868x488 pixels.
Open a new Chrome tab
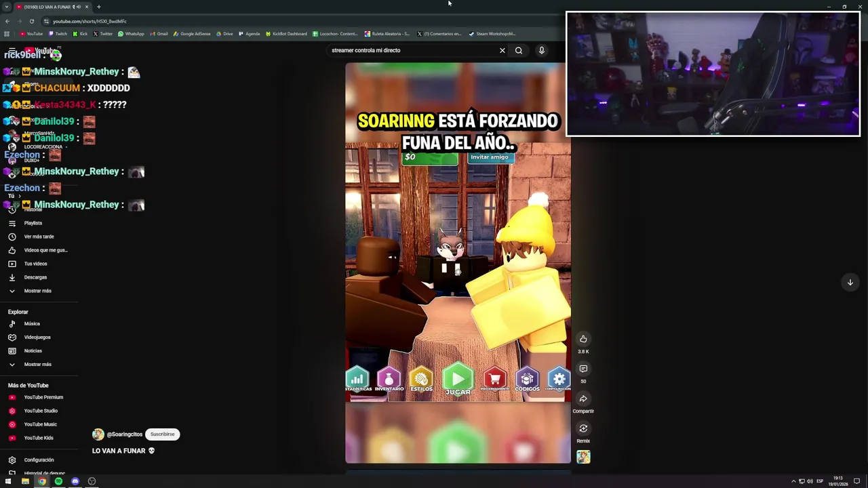pos(98,7)
